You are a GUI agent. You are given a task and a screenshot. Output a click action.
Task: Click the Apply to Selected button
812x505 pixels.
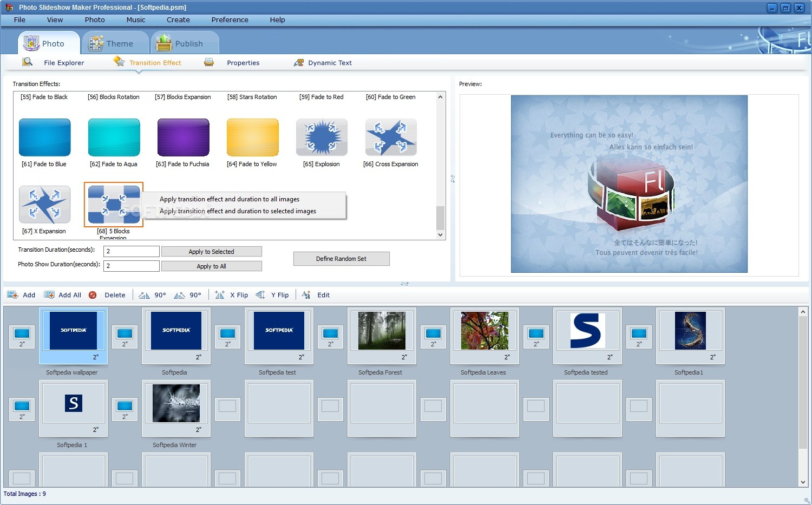tap(212, 252)
